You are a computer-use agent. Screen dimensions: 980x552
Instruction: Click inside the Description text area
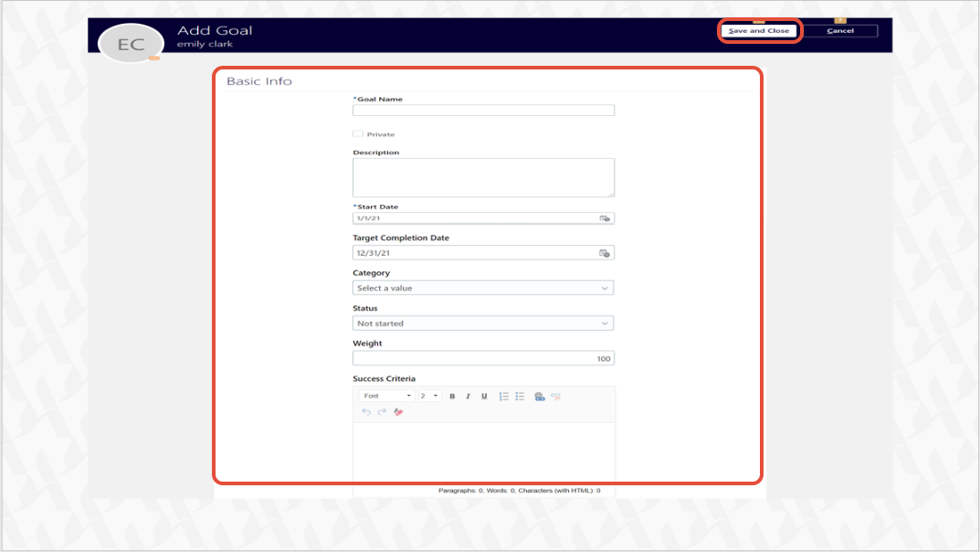(x=483, y=177)
